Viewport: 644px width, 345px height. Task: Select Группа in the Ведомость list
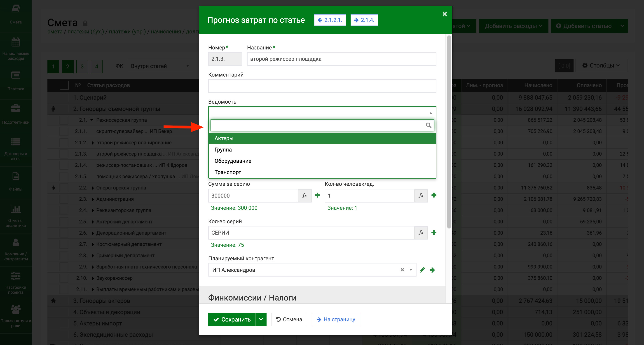click(322, 150)
